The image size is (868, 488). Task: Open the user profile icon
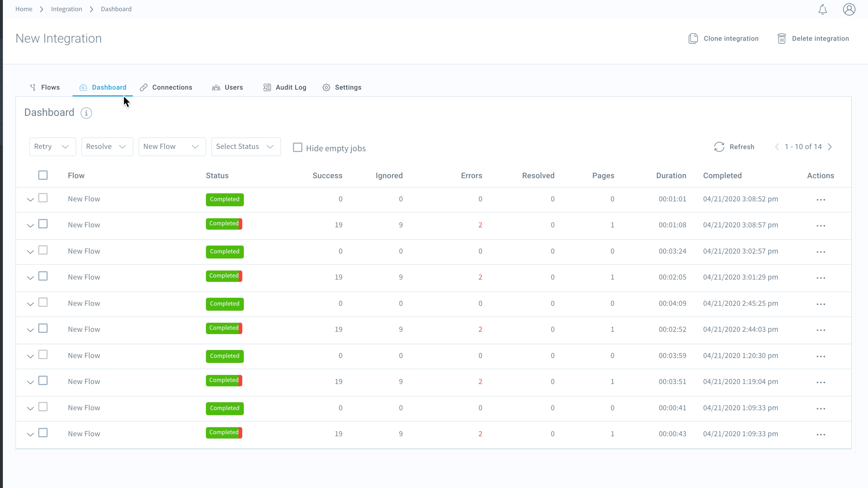(x=849, y=9)
